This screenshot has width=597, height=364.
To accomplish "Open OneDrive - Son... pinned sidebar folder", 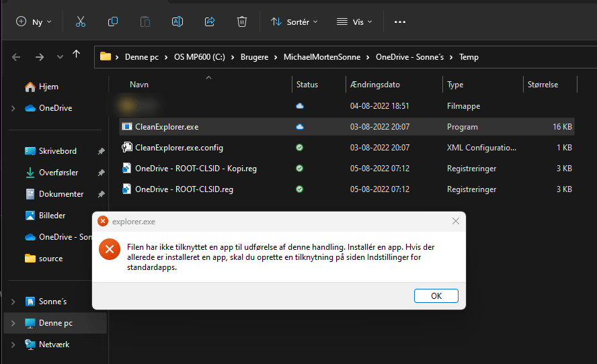I will pos(58,237).
